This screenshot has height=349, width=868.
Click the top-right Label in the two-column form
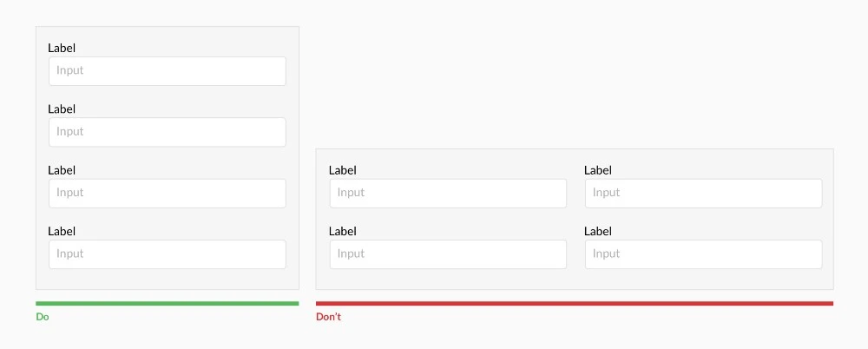click(598, 171)
